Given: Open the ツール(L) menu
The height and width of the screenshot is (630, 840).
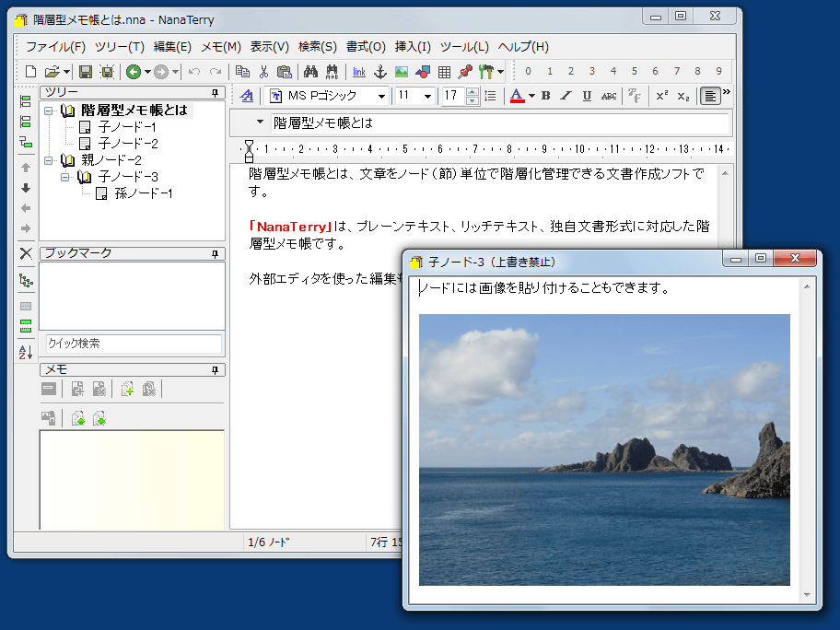Looking at the screenshot, I should pos(464,47).
